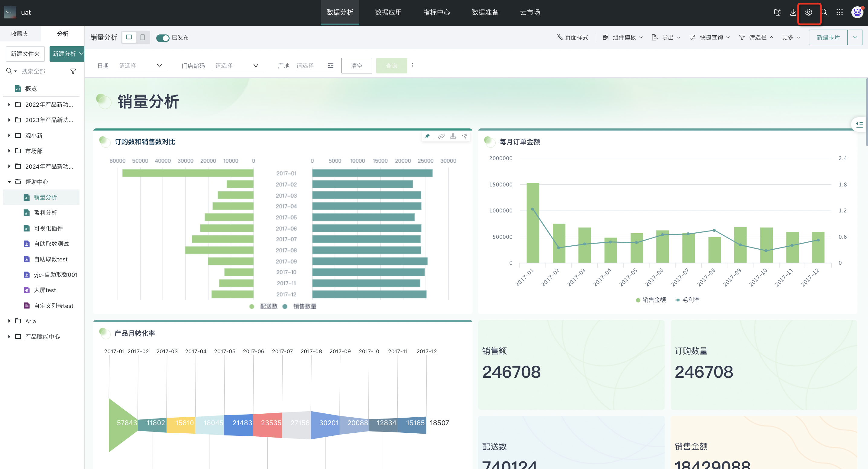Click 新建文件夹 button
This screenshot has height=469, width=868.
25,54
